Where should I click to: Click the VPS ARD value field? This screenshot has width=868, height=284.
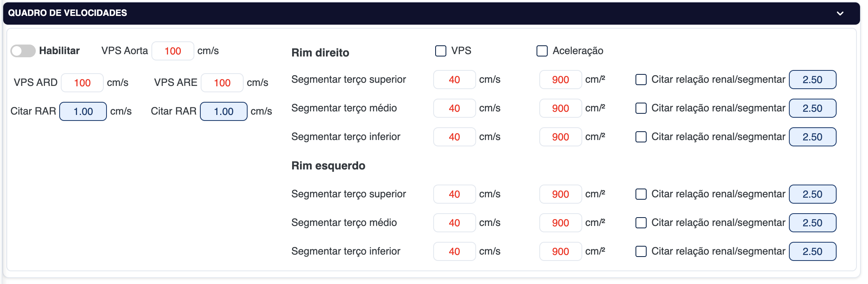tap(82, 83)
